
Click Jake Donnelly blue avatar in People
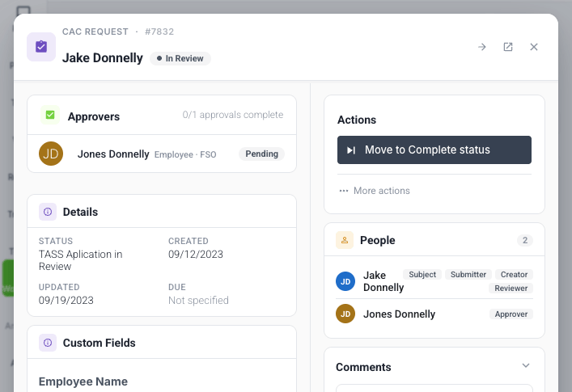[x=345, y=281]
